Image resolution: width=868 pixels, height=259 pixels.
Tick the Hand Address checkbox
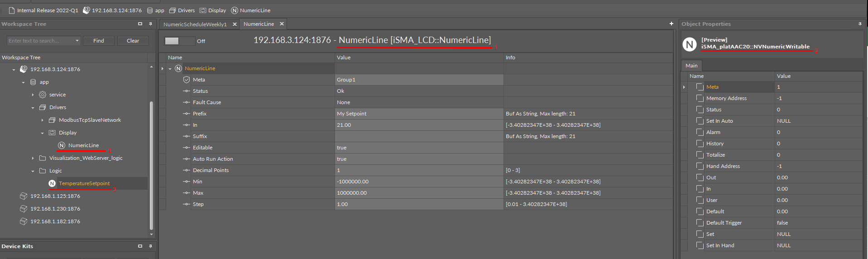pyautogui.click(x=700, y=166)
